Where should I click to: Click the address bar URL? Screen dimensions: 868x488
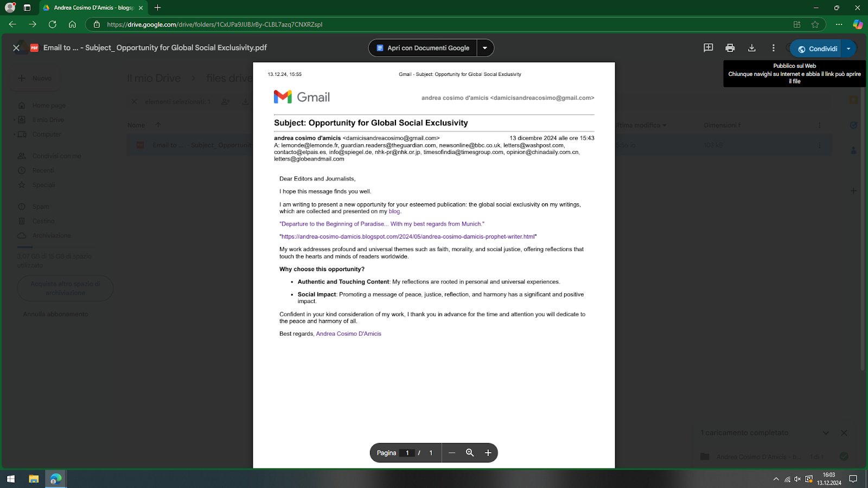pyautogui.click(x=214, y=24)
